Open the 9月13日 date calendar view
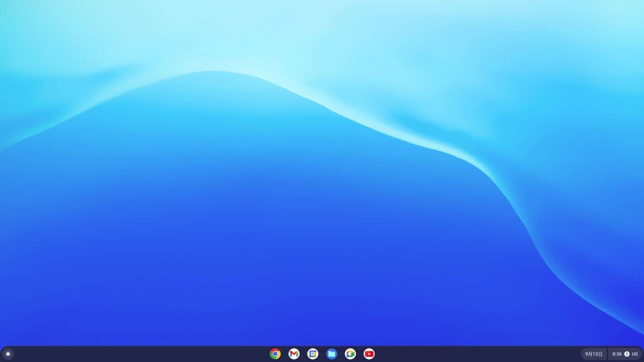This screenshot has width=644, height=362. coord(593,354)
